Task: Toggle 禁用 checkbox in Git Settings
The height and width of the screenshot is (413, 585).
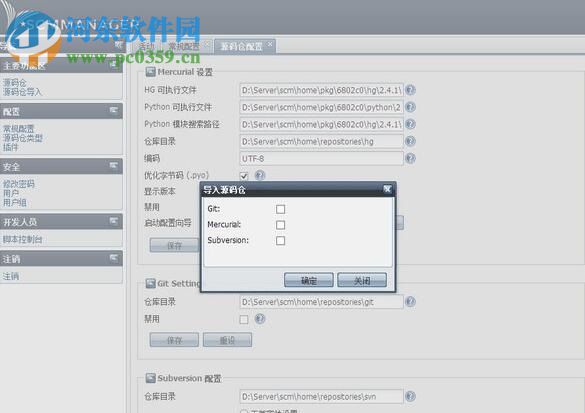Action: [x=244, y=319]
